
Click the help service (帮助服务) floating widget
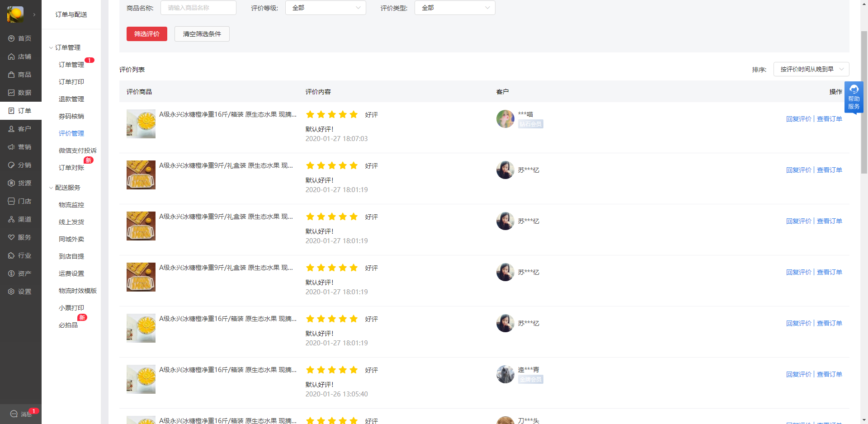coord(854,97)
